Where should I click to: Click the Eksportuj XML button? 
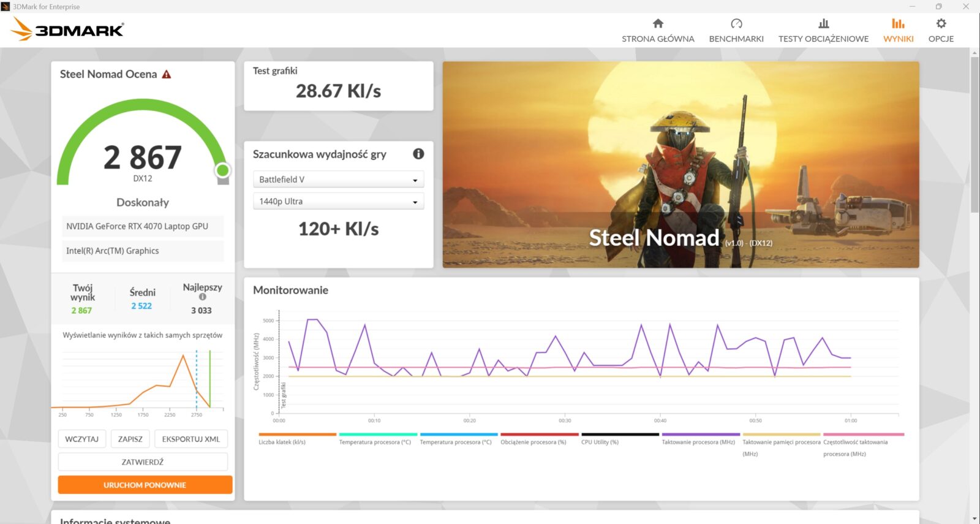tap(190, 439)
